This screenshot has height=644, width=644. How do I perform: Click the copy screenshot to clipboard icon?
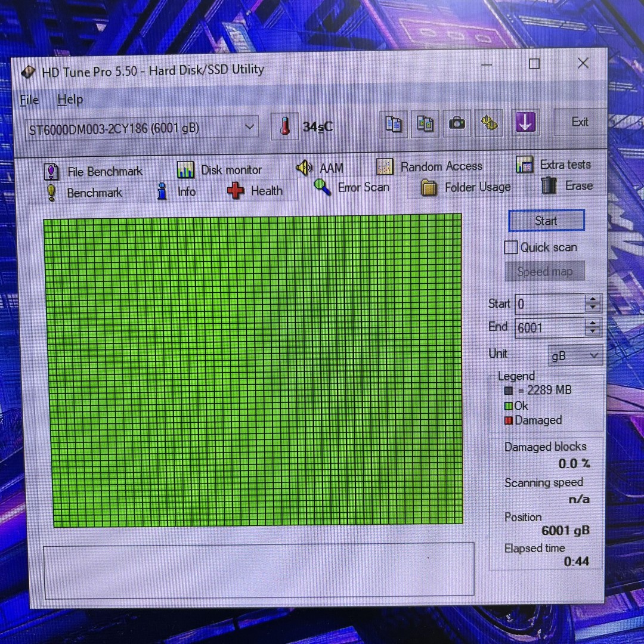pos(425,123)
